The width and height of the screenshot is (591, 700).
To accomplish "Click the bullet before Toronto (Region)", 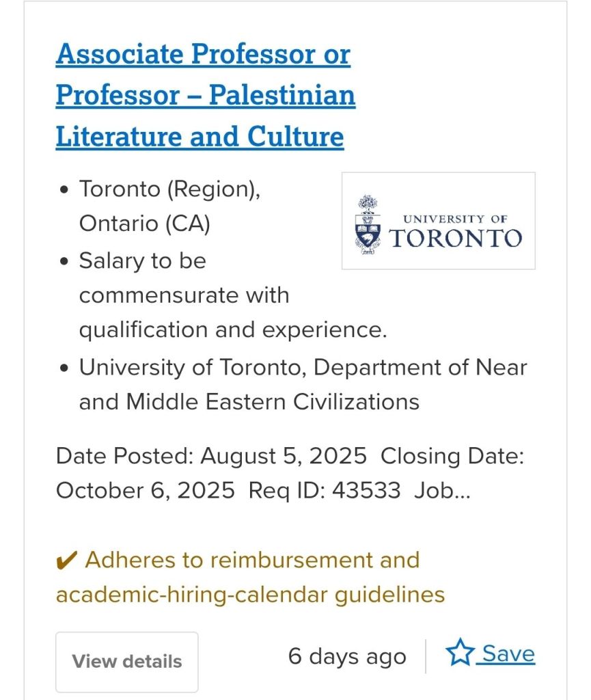I will pos(64,189).
